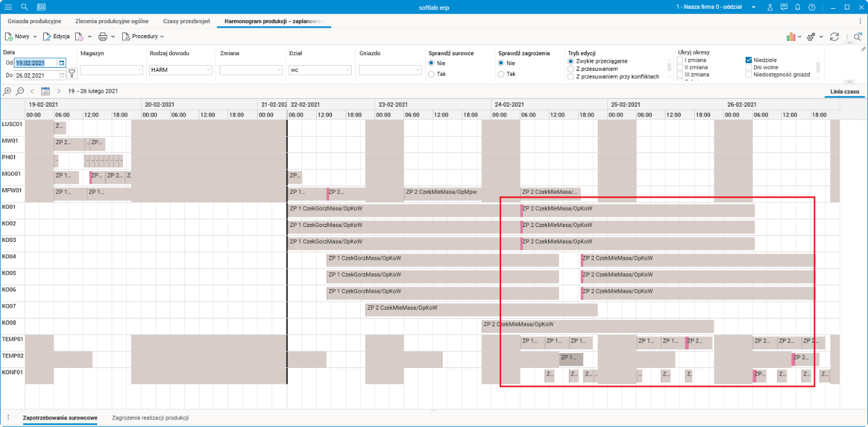Check the III zmiana checkbox
Screen dimensions: 868x427
pos(679,75)
